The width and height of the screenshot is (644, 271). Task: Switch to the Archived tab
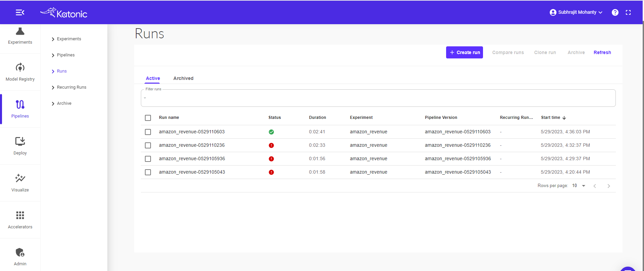point(183,78)
